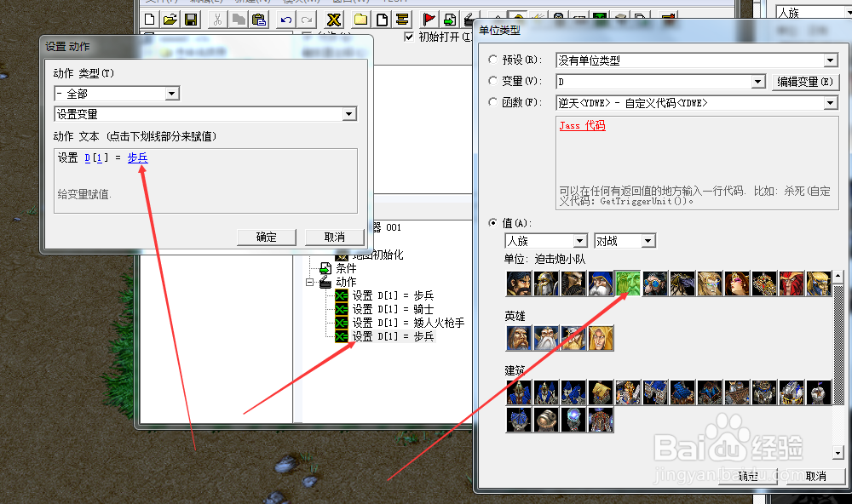Select the Siege Engine unit icon
Viewport: 852px width, 504px height.
(x=763, y=283)
